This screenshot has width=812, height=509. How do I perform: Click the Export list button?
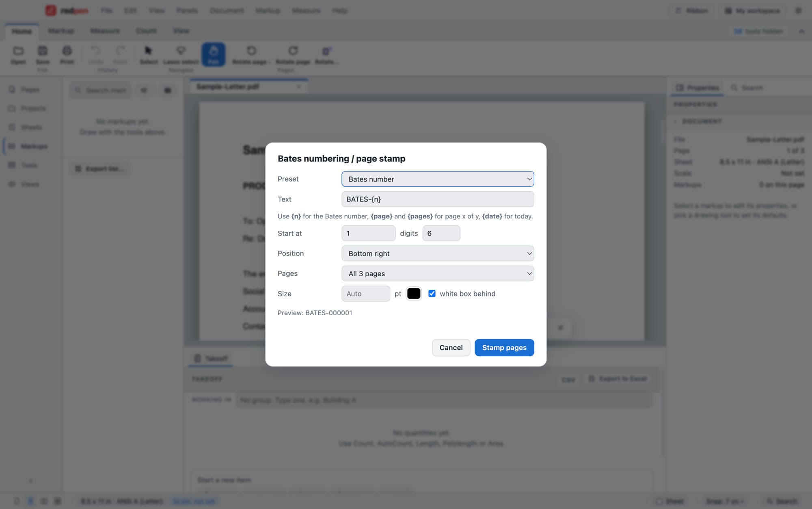(100, 169)
